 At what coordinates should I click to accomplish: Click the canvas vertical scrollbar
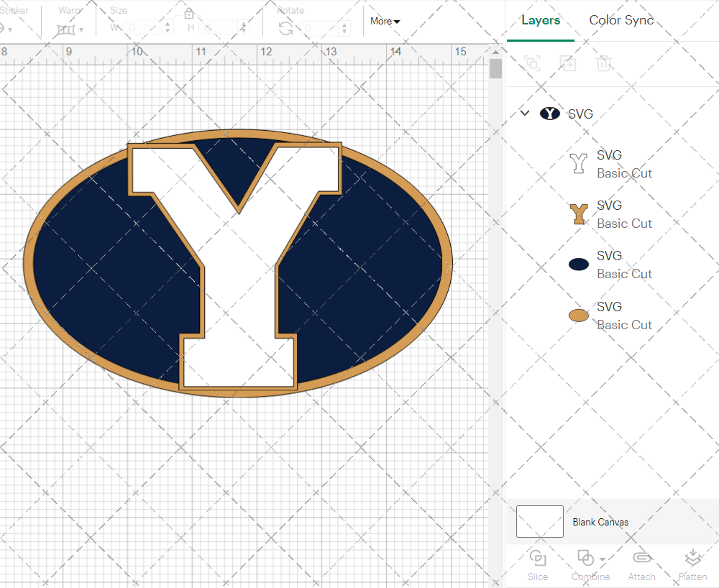click(x=495, y=68)
